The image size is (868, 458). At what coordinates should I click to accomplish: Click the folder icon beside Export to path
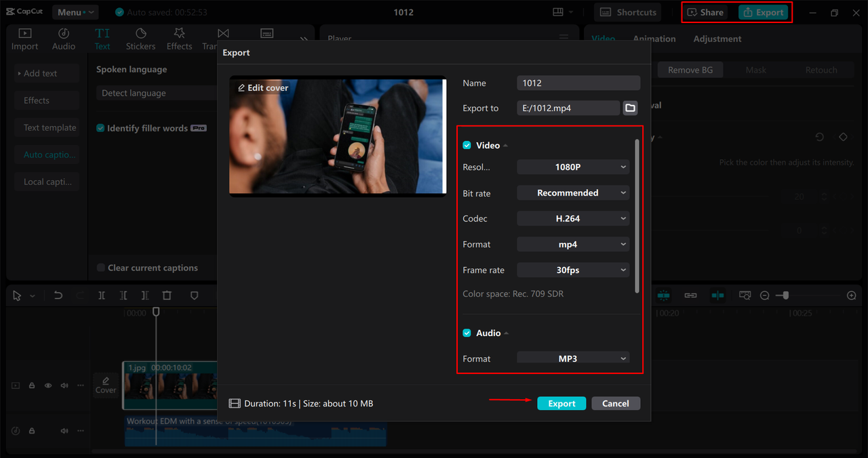click(x=630, y=108)
